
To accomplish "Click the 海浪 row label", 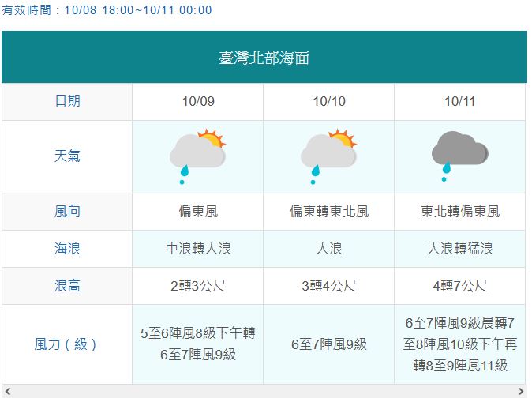I will coord(67,249).
